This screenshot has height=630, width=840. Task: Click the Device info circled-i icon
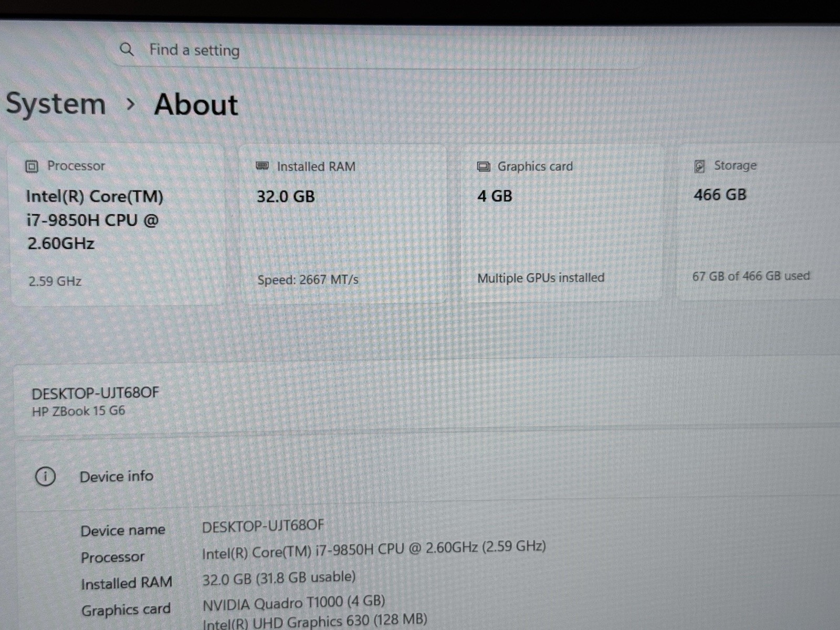tap(45, 477)
